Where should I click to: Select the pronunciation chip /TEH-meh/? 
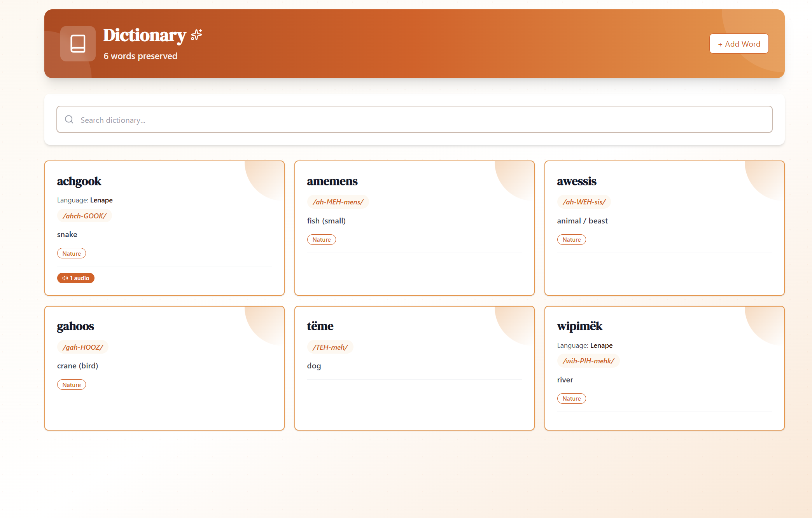(330, 347)
